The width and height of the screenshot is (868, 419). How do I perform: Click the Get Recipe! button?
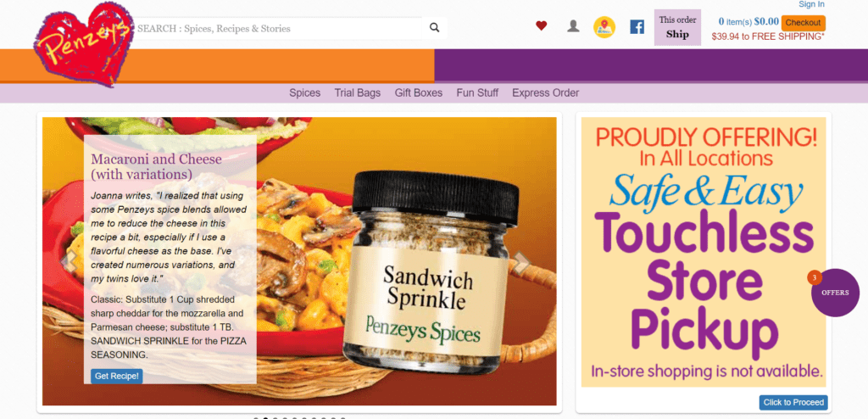click(x=117, y=377)
